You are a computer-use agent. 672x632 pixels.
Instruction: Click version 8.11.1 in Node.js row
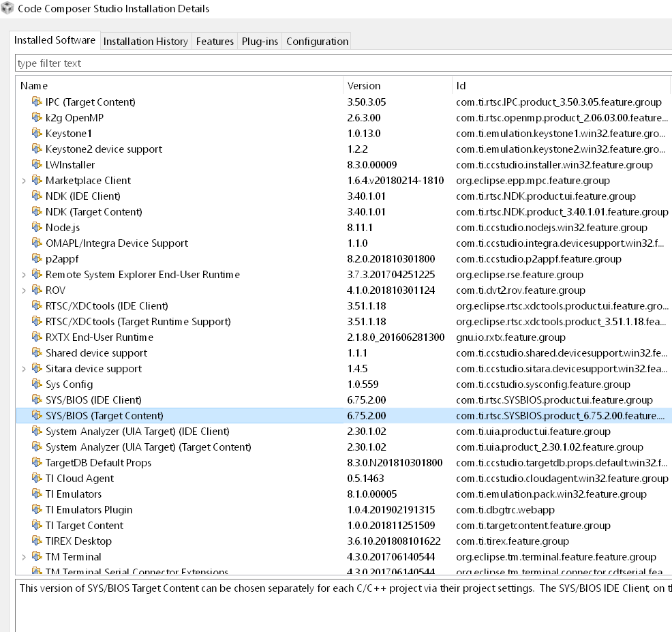360,228
